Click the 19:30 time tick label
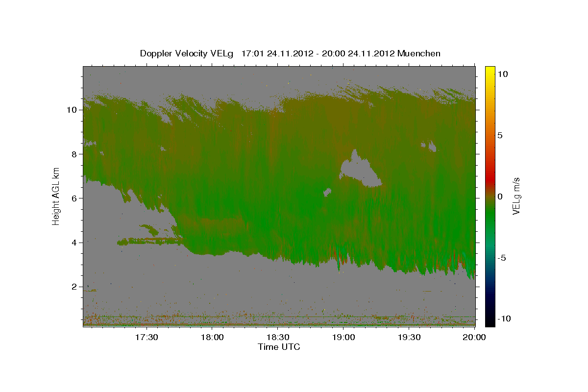Image resolution: width=588 pixels, height=392 pixels. tap(409, 337)
